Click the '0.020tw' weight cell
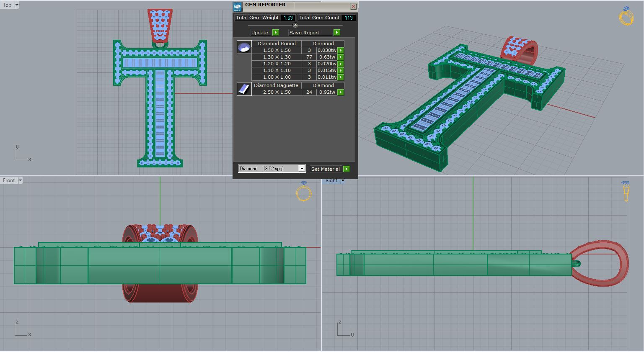 pyautogui.click(x=327, y=64)
